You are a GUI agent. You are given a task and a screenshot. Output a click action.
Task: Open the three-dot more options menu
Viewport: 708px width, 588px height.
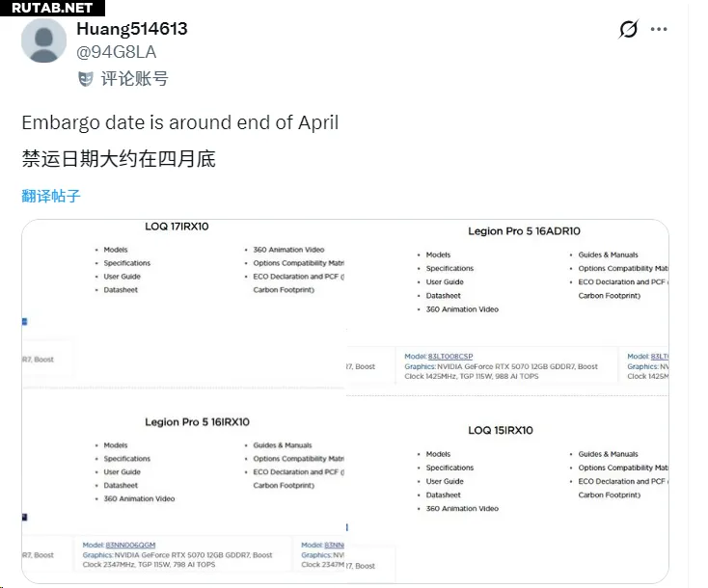coord(659,30)
